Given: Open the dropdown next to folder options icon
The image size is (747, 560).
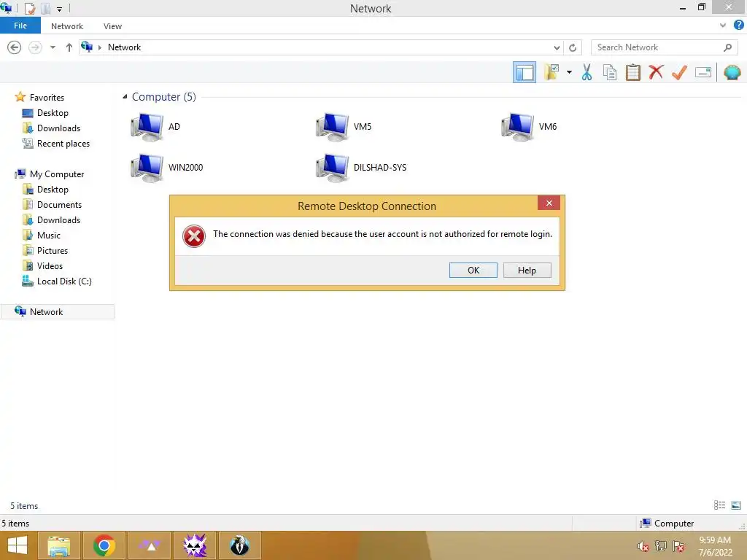Looking at the screenshot, I should click(x=569, y=72).
